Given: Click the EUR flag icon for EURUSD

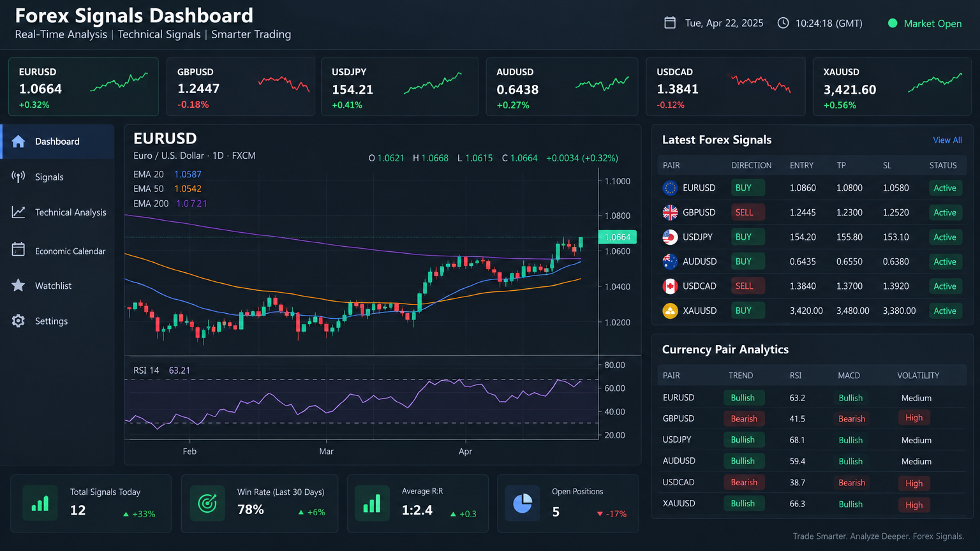Looking at the screenshot, I should click(x=670, y=187).
